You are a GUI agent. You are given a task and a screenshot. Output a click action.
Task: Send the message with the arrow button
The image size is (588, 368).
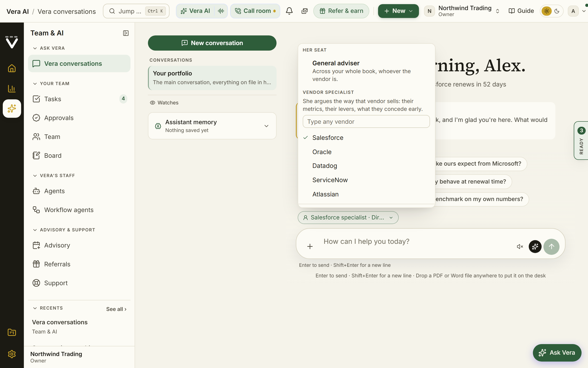pos(551,247)
